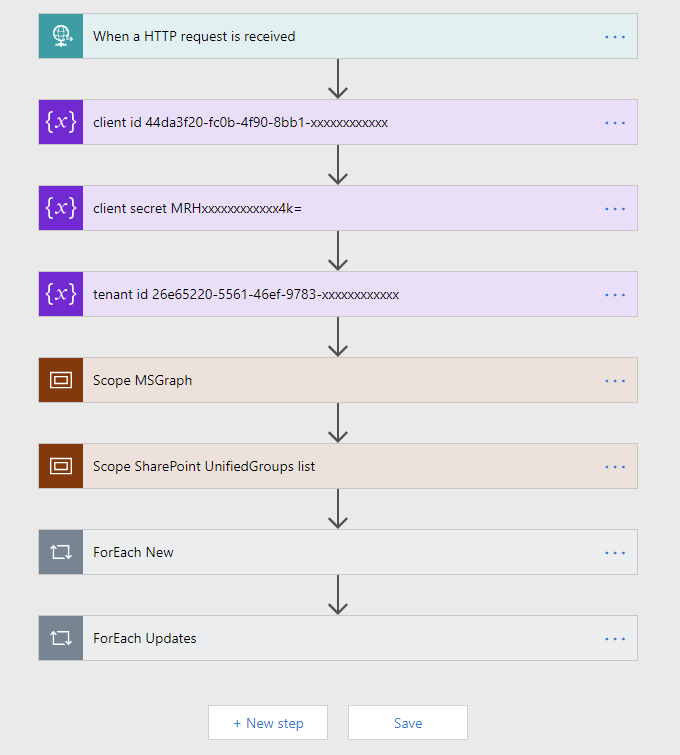Click the SharePoint UnifiedGroups scope icon
This screenshot has height=755, width=680.
61,466
